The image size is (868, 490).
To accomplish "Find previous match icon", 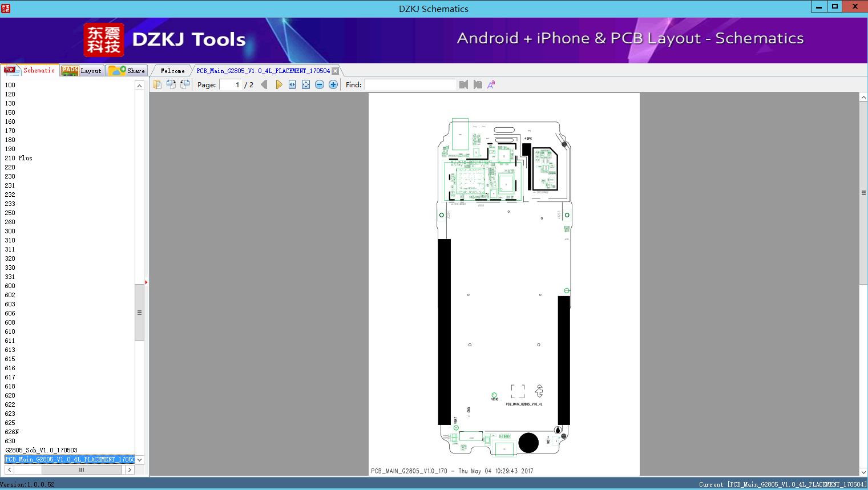I will pos(463,84).
